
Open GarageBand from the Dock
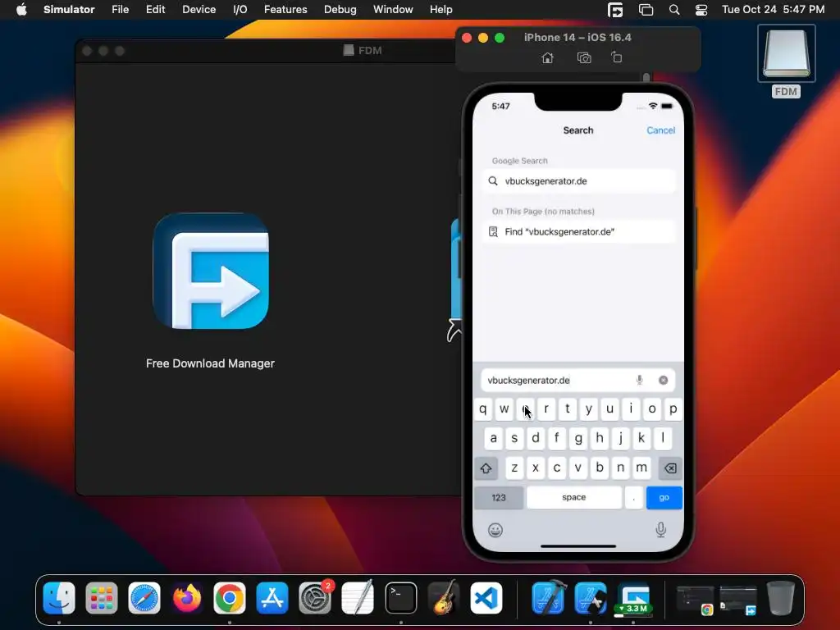point(444,598)
